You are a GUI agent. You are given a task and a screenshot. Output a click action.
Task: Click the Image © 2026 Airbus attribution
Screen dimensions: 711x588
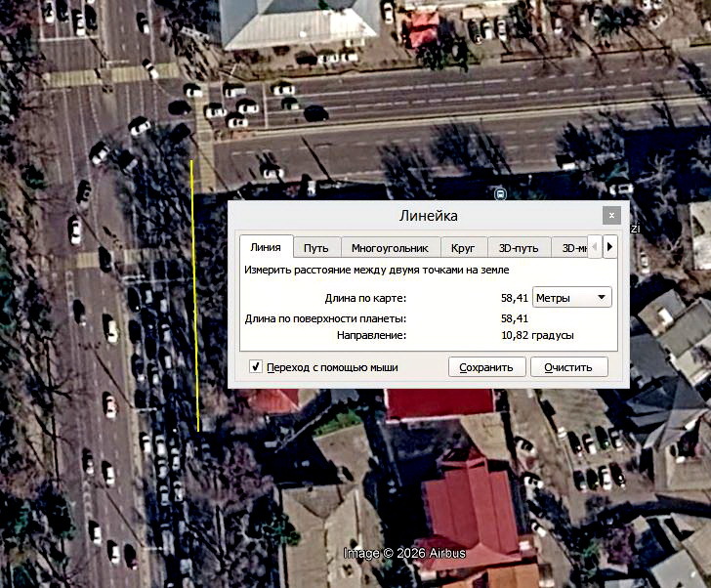coord(404,553)
